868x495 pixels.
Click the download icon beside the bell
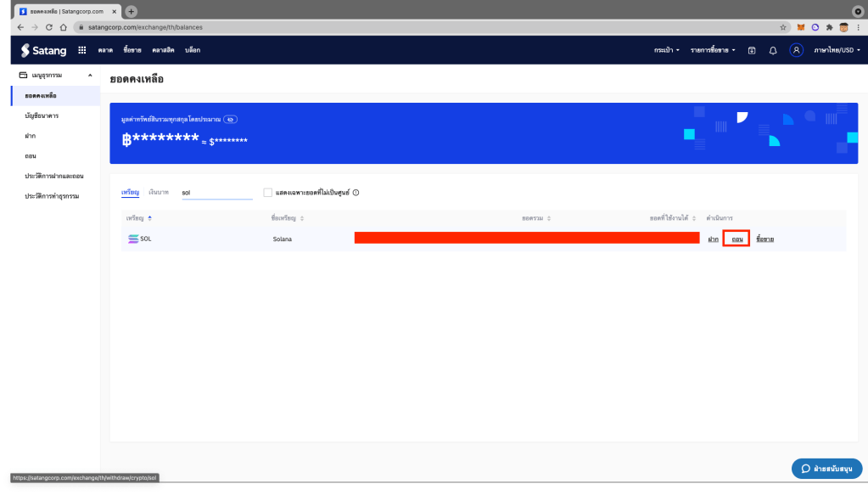(752, 50)
